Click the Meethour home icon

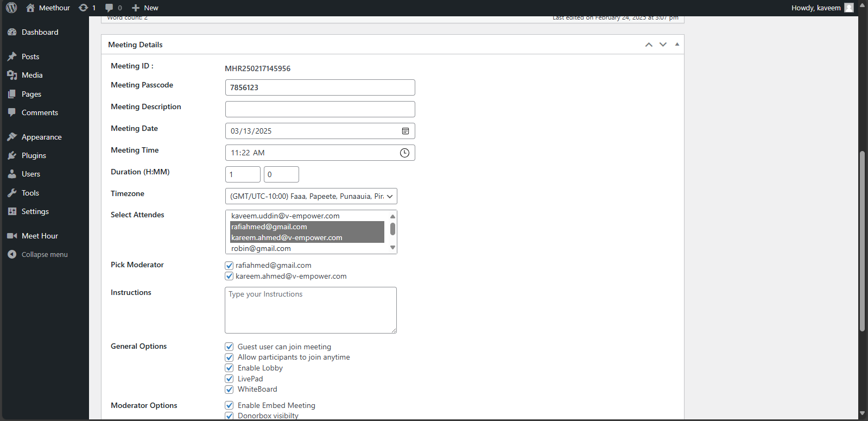tap(30, 8)
